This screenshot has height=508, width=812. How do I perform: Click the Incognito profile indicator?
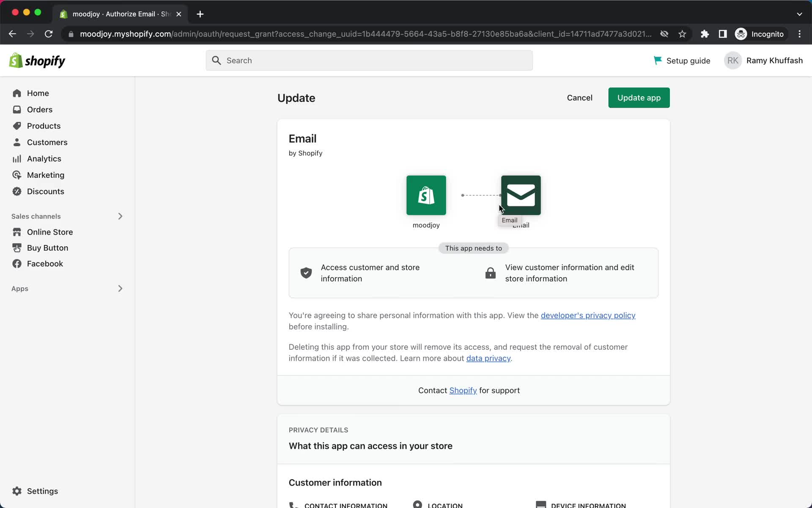pyautogui.click(x=760, y=34)
